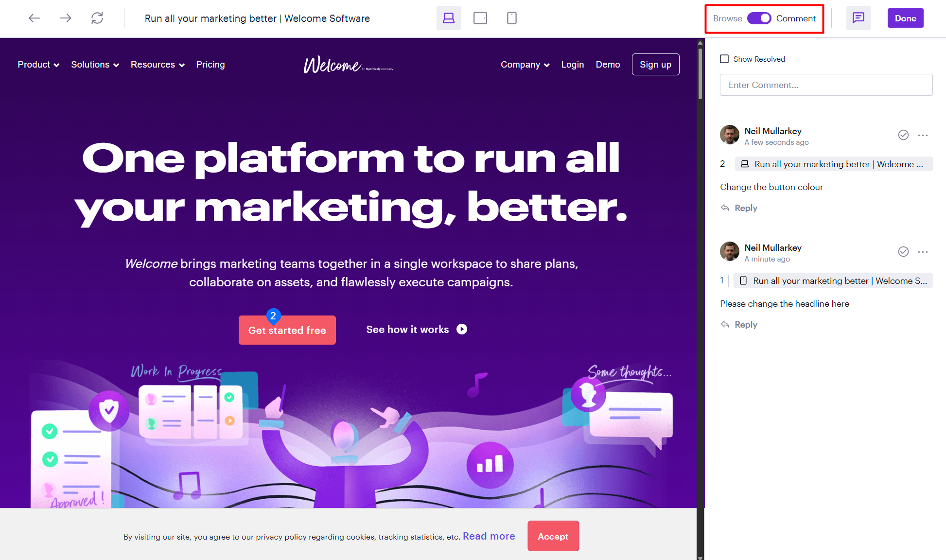This screenshot has width=946, height=560.
Task: Click the play icon beside See how it works
Action: click(462, 330)
